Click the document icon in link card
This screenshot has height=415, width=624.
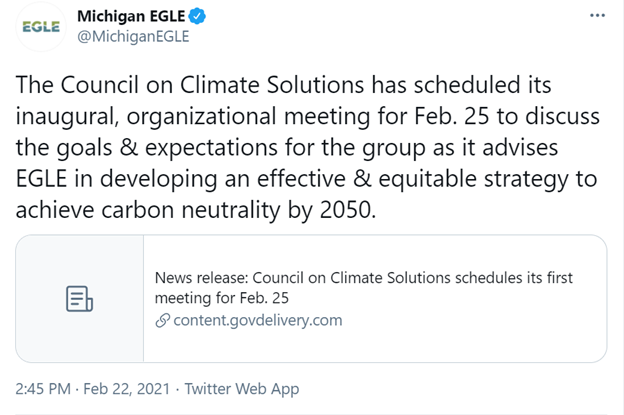(x=79, y=298)
